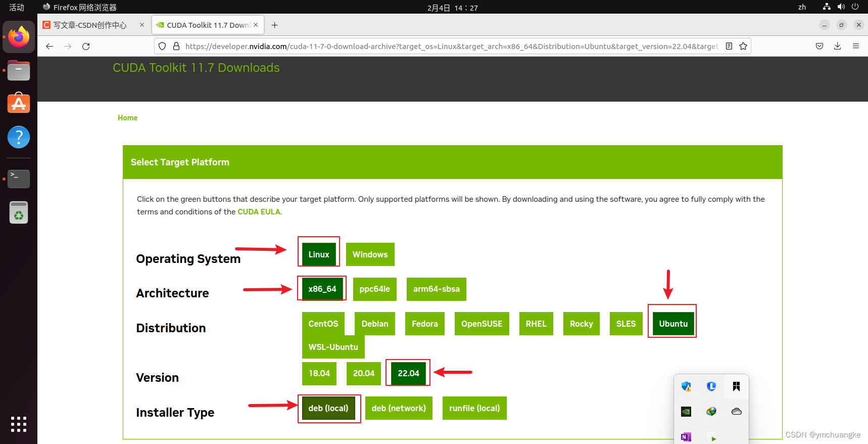
Task: Choose deb (network) installer type
Action: 399,408
